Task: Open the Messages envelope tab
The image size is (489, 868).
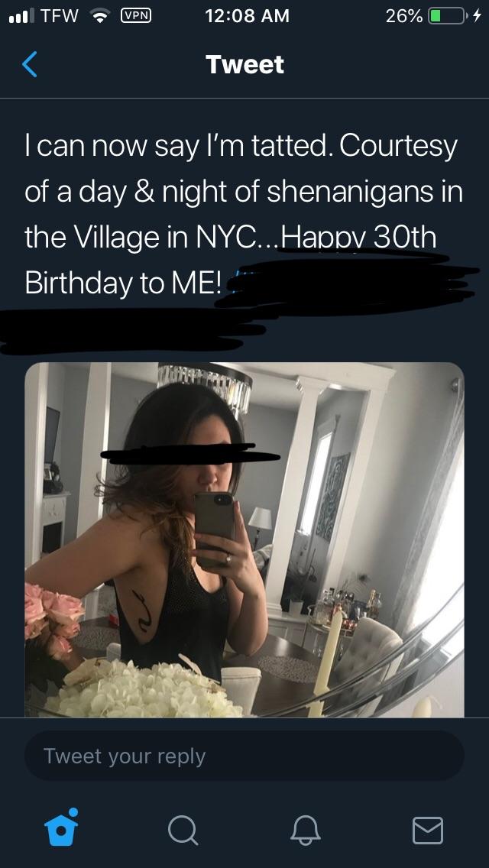Action: pos(428,831)
